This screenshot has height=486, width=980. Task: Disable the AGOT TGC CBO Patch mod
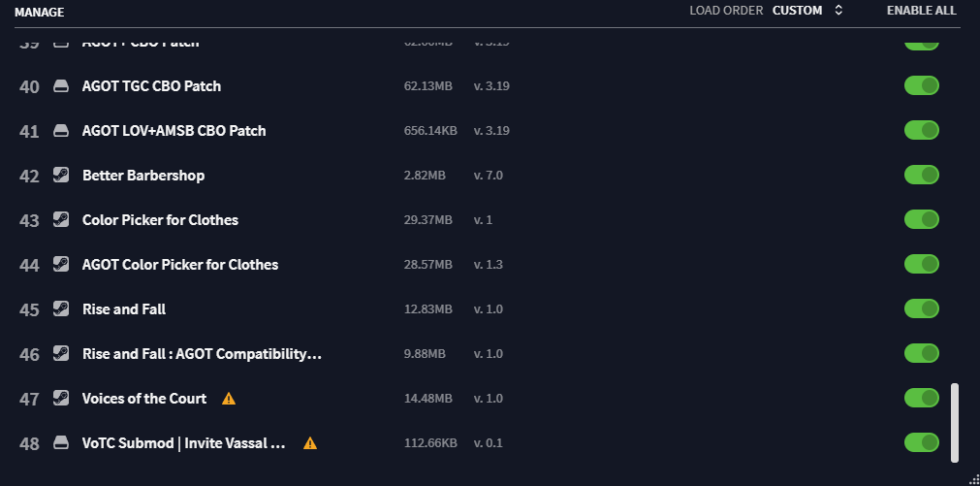921,85
